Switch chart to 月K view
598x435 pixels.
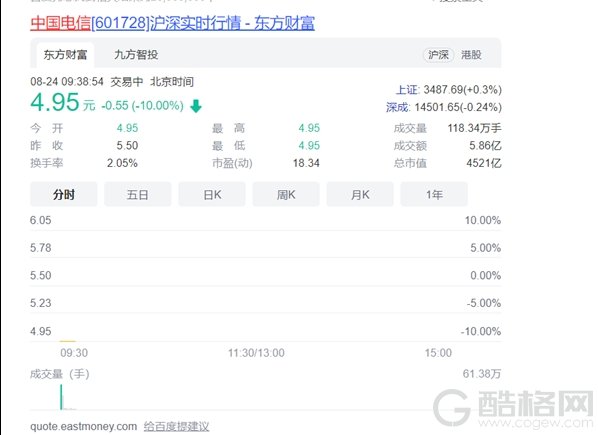(360, 194)
